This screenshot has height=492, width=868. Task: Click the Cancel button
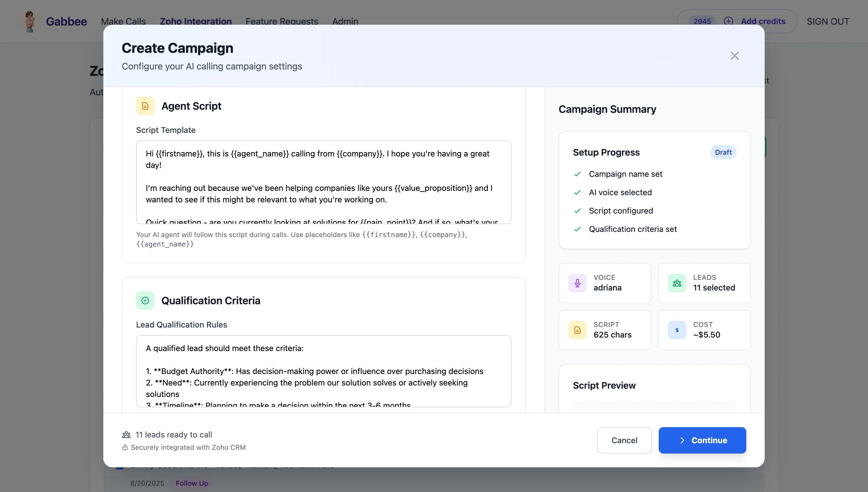624,440
